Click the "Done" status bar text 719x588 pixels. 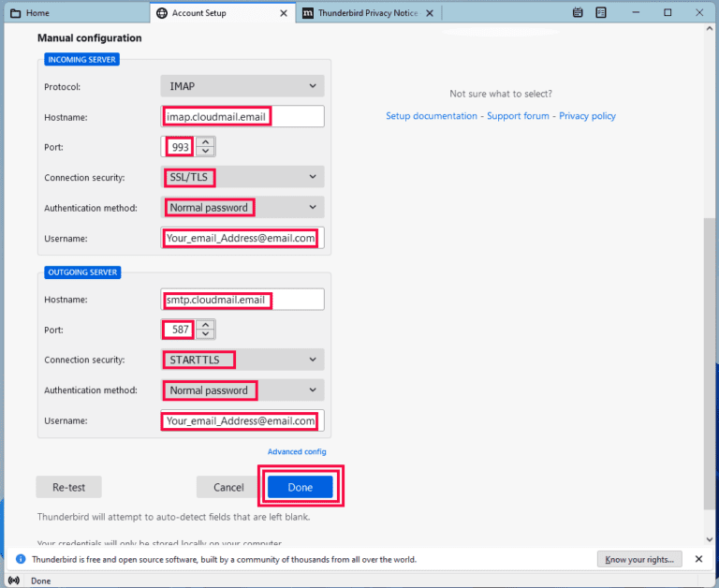(41, 581)
